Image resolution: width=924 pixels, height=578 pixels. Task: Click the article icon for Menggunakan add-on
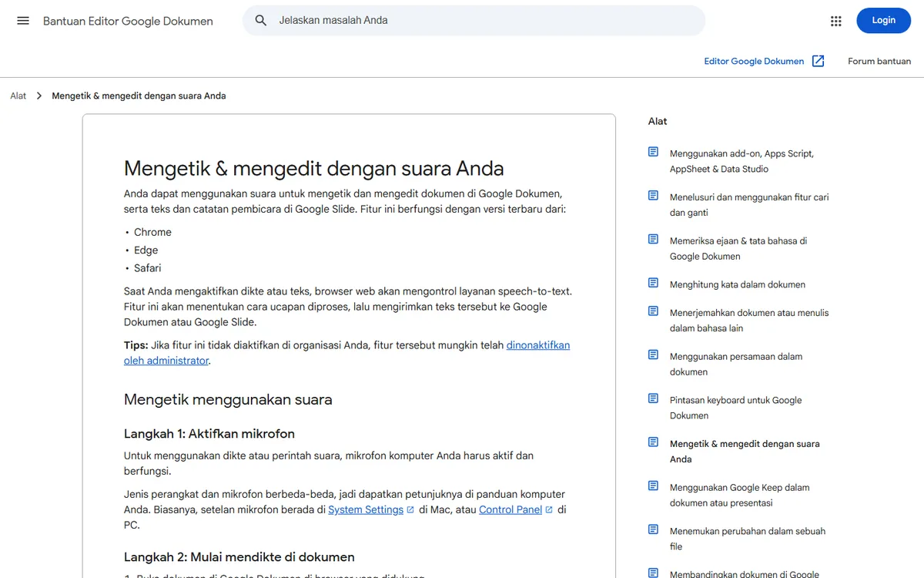click(x=653, y=152)
